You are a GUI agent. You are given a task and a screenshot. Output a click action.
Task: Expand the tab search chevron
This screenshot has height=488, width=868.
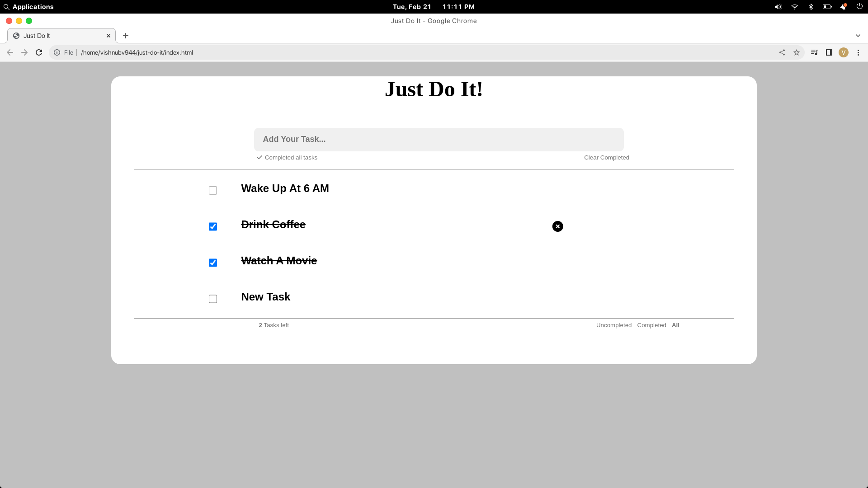[858, 36]
